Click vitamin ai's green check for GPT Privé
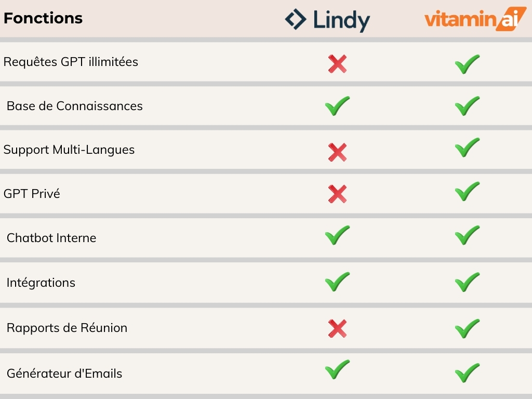 pyautogui.click(x=467, y=191)
